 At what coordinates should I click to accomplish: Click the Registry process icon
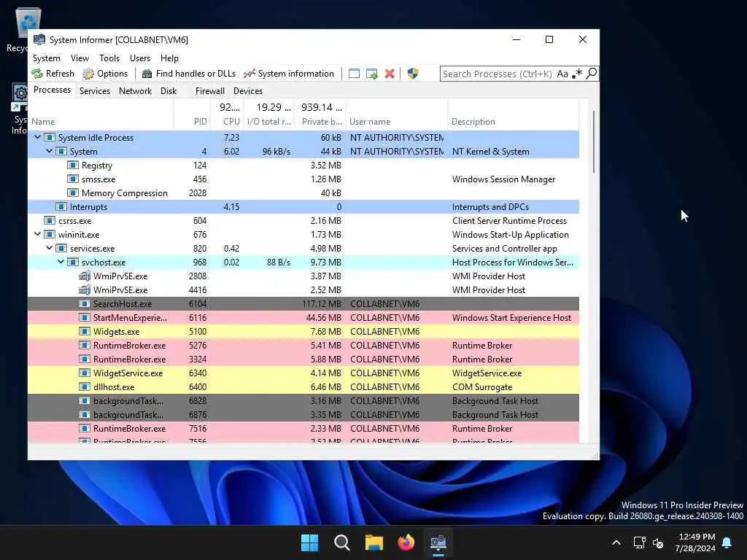click(x=73, y=166)
